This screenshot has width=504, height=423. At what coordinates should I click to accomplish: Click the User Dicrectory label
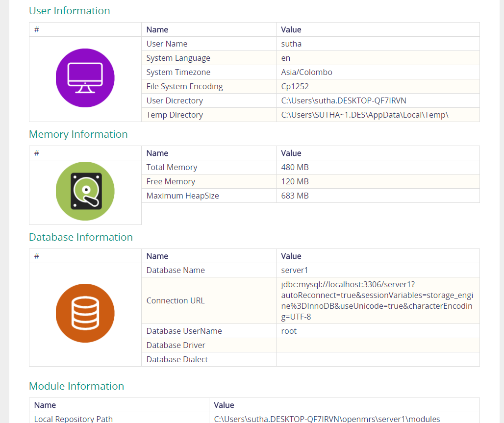(175, 100)
